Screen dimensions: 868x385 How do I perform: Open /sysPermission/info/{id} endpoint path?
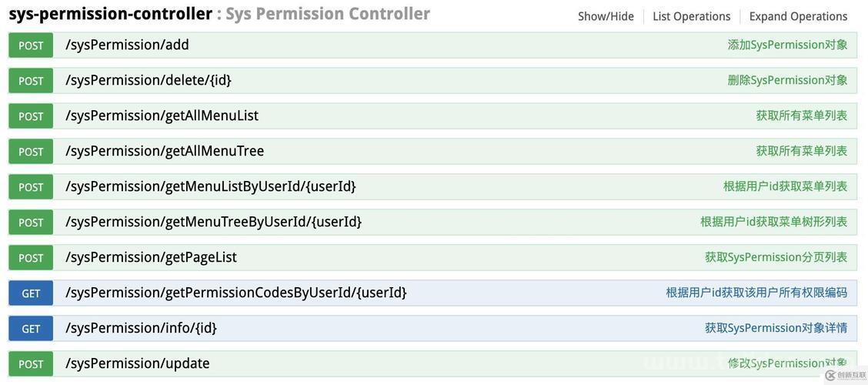[141, 328]
